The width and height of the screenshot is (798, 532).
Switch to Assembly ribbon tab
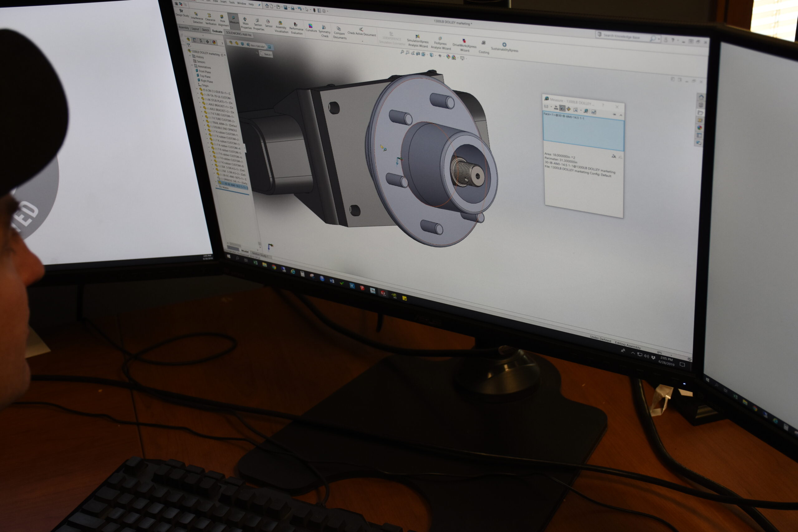coord(184,28)
